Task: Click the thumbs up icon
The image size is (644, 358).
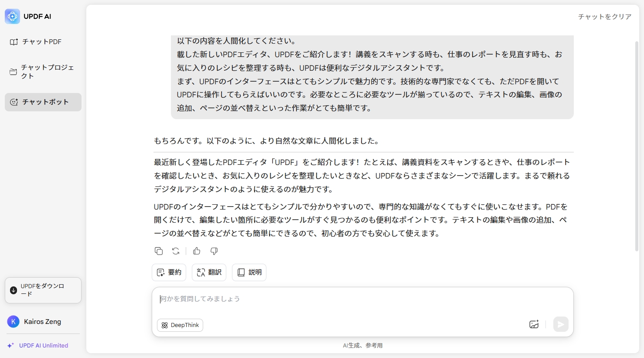Action: click(x=197, y=251)
